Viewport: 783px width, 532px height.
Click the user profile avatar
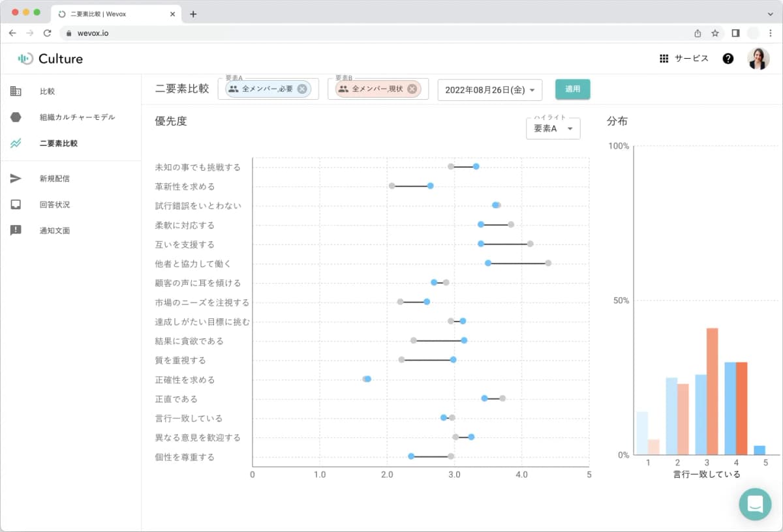point(758,59)
